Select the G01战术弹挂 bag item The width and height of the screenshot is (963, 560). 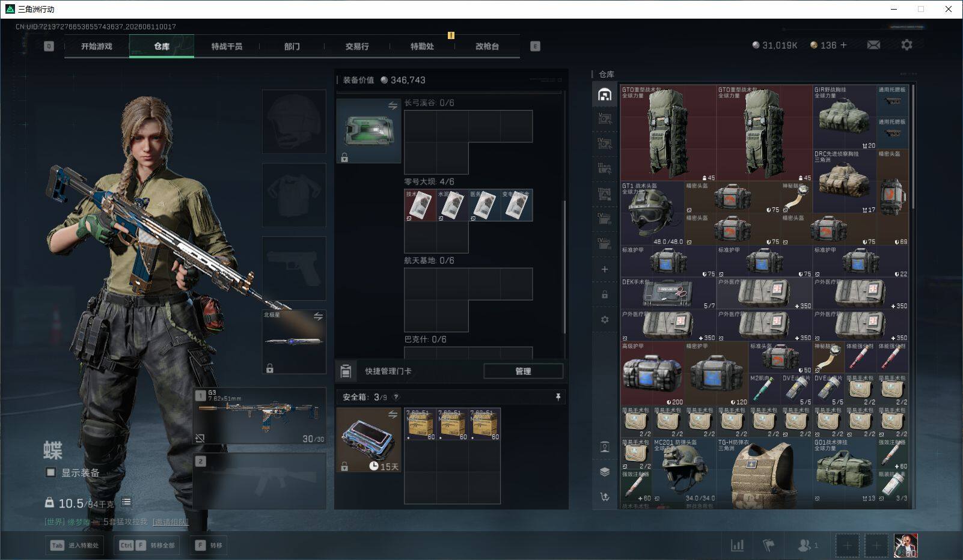(845, 470)
